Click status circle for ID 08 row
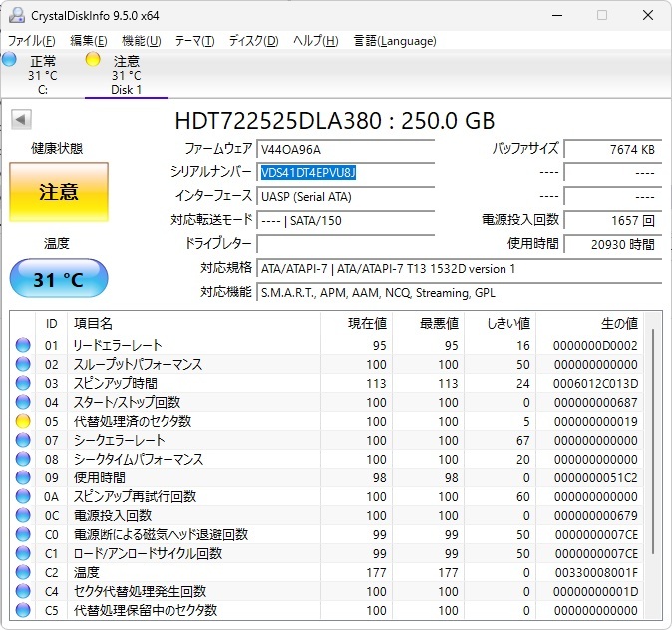Viewport: 672px width, 630px height. (23, 459)
